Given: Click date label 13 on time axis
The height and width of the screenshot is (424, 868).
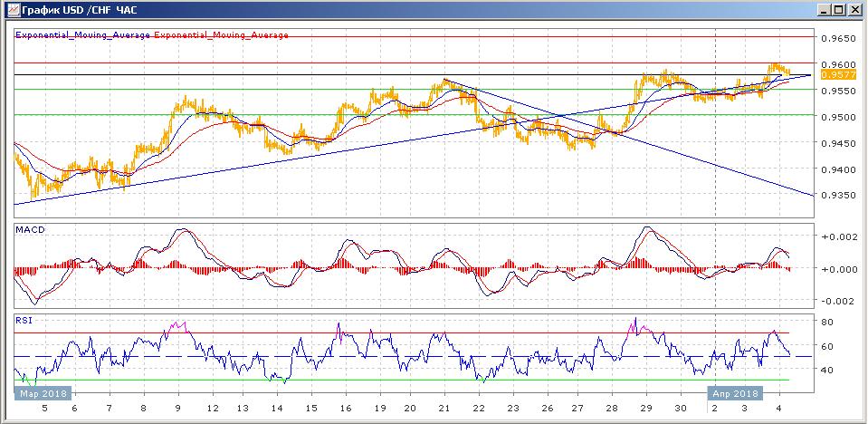Looking at the screenshot, I should [242, 409].
